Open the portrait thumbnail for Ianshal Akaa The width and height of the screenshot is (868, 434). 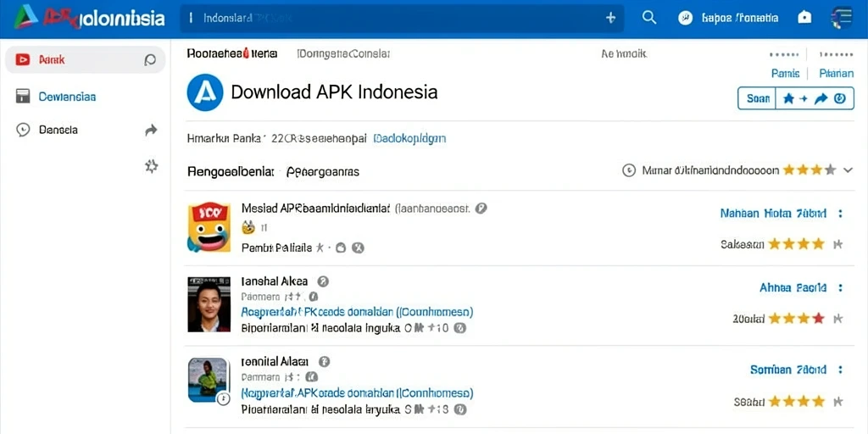(209, 304)
